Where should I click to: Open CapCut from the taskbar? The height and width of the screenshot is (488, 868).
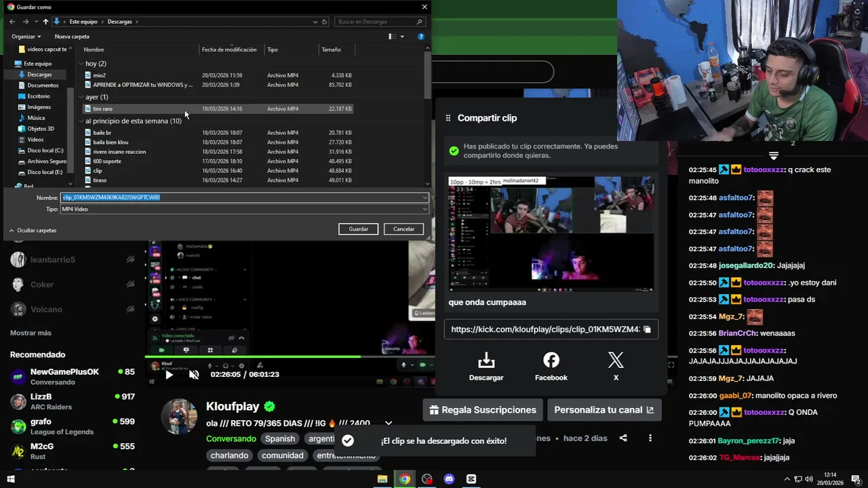tap(471, 479)
